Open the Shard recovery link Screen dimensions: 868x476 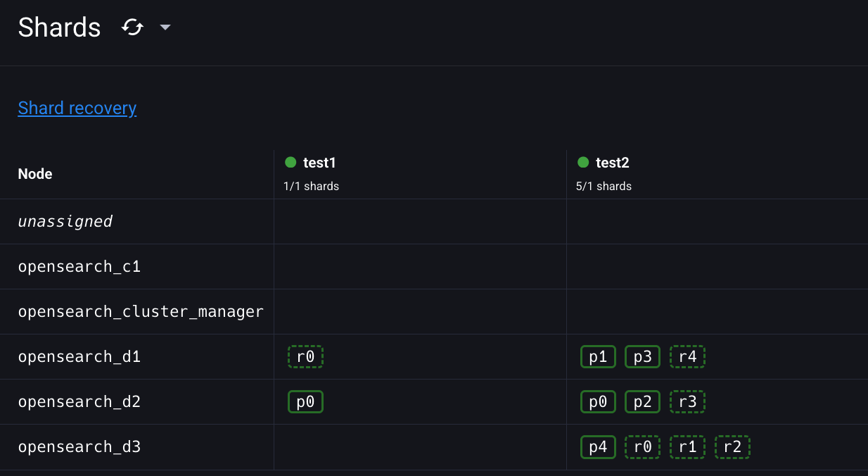point(77,108)
